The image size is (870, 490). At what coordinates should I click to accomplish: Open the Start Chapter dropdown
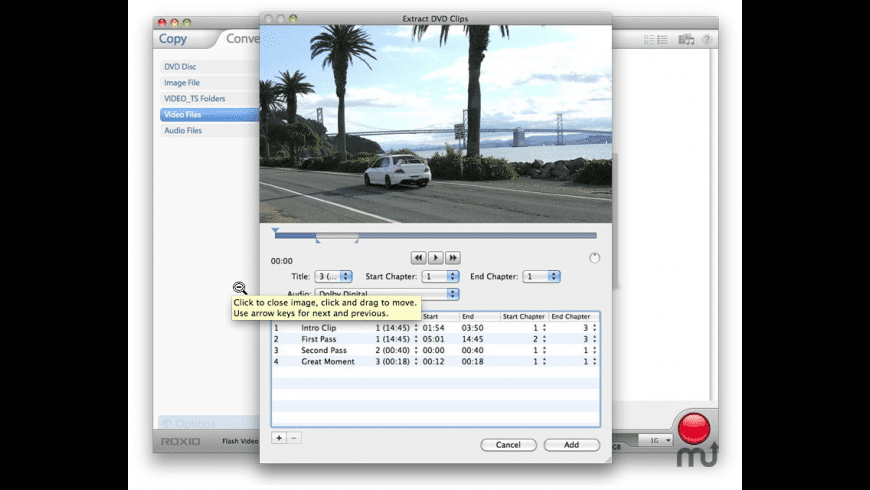(x=440, y=276)
